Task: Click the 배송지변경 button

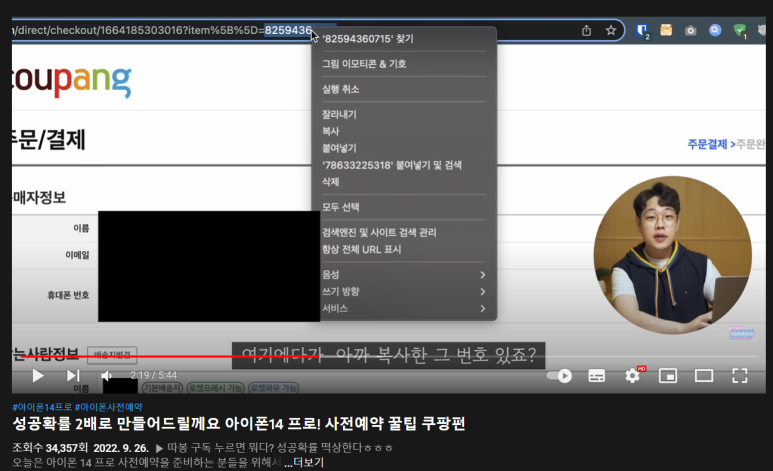Action: click(112, 355)
